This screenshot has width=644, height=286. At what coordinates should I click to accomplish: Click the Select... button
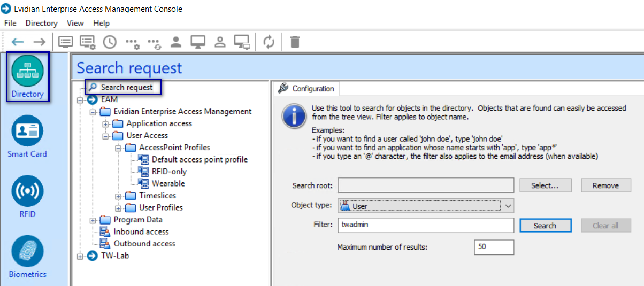pos(545,185)
